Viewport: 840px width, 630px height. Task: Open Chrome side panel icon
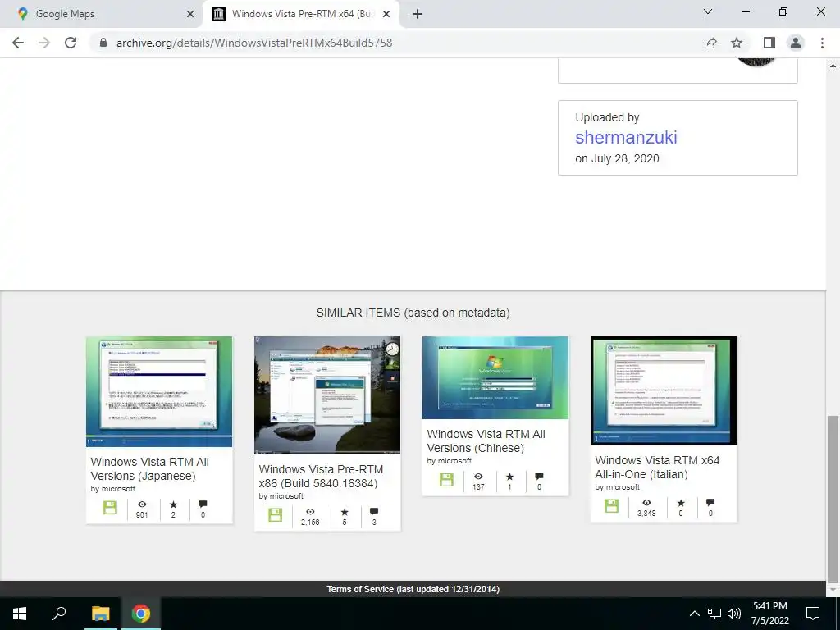769,43
